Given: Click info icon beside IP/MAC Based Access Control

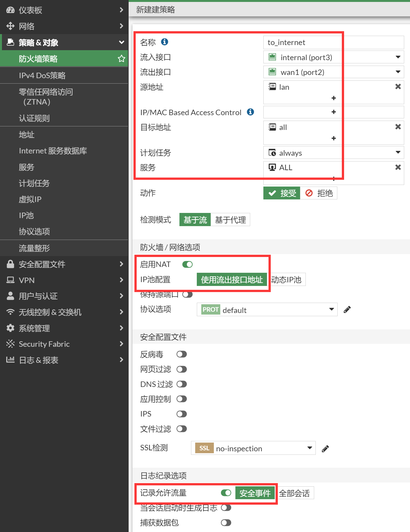Looking at the screenshot, I should [250, 112].
